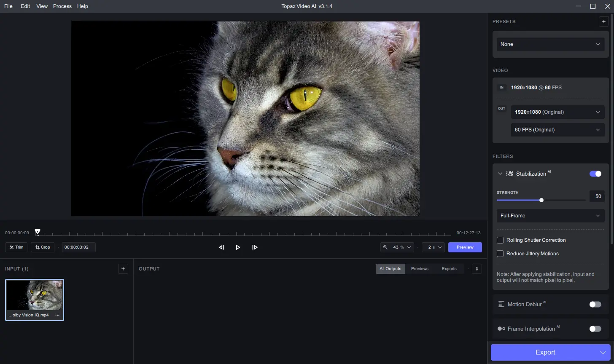This screenshot has height=364, width=614.
Task: Click the input info 1920x1080 @ 60 FPS
Action: 536,88
